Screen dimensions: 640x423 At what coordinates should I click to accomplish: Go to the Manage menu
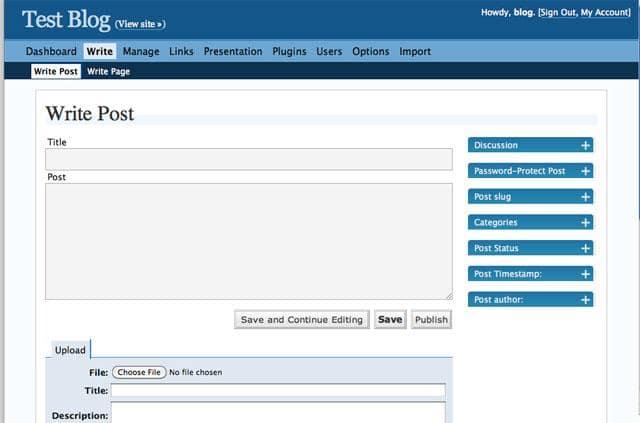click(141, 51)
